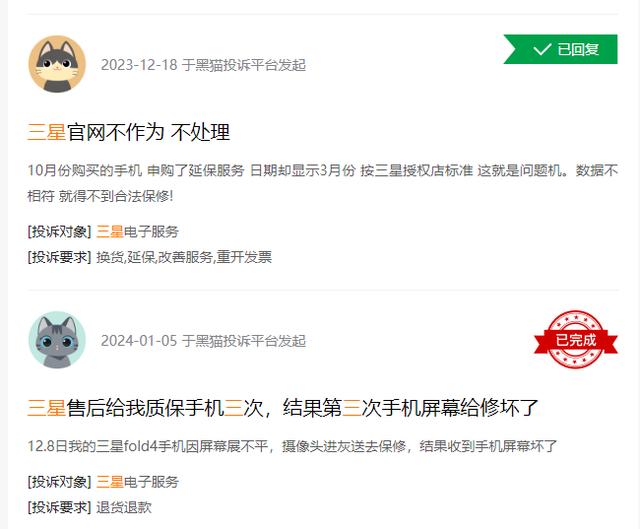Click the second [投诉对象] label
Viewport: 640px width, 529px height.
pos(60,482)
